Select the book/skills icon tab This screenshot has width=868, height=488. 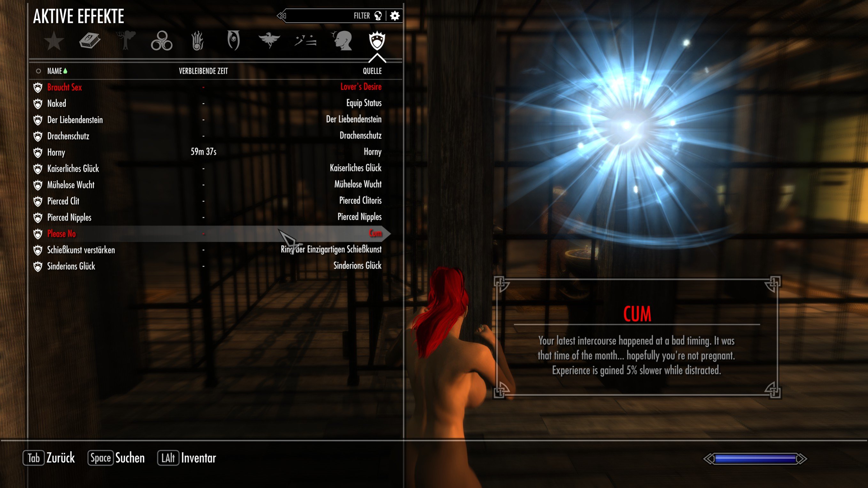pos(90,40)
